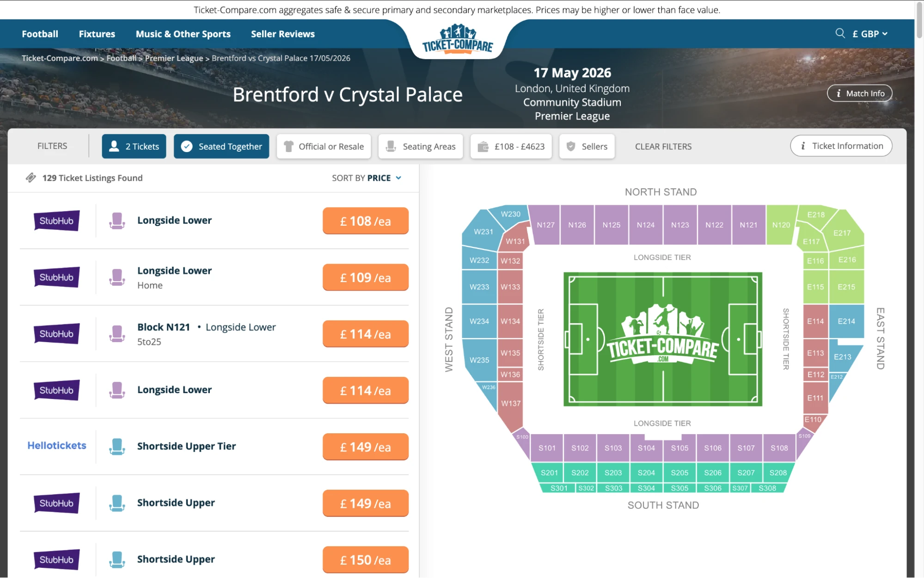Click the ticket icon next to 129 Ticket Listings Found
Viewport: 924px width, 578px height.
pos(31,178)
